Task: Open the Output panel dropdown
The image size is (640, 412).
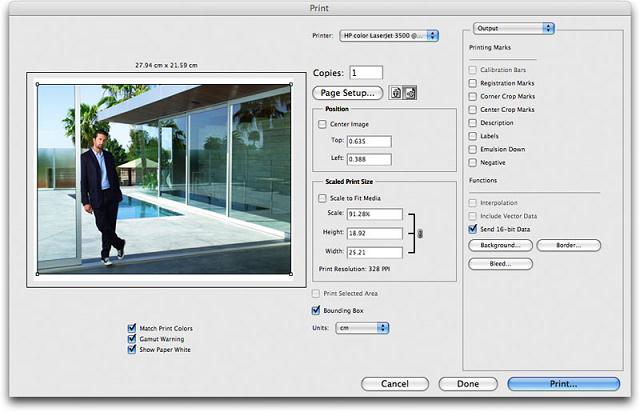Action: click(513, 28)
